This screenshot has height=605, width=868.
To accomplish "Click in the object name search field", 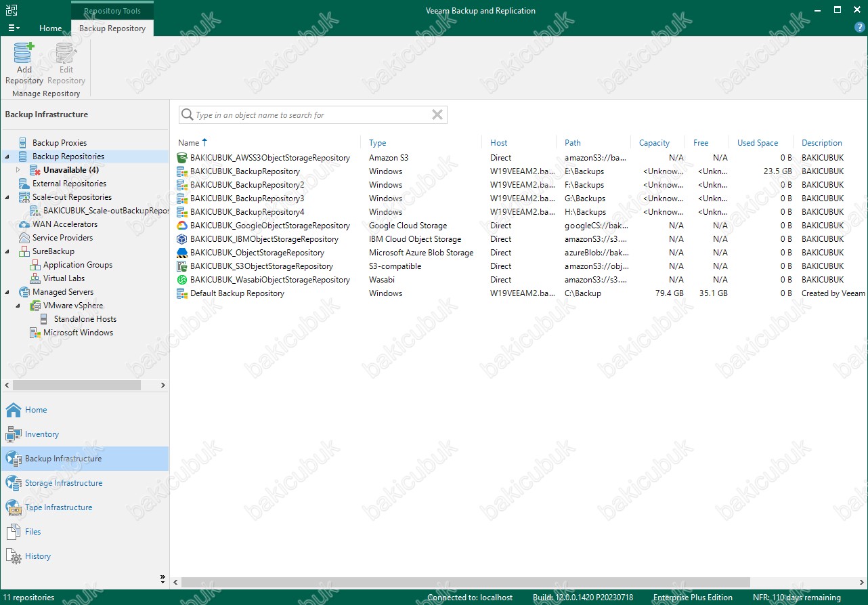I will pyautogui.click(x=311, y=115).
